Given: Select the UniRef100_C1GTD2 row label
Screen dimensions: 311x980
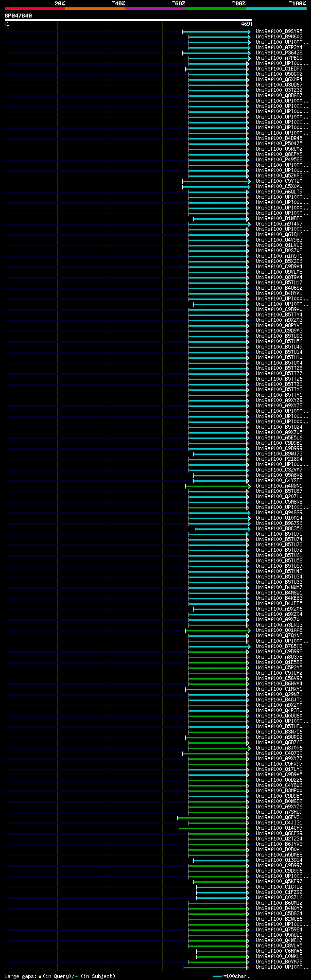Looking at the screenshot, I should 279,887.
